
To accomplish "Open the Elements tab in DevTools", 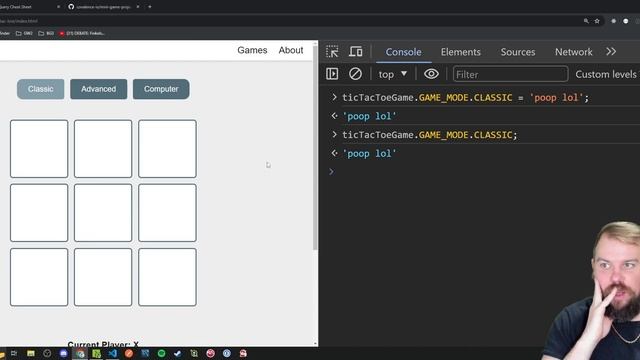I will click(x=460, y=52).
